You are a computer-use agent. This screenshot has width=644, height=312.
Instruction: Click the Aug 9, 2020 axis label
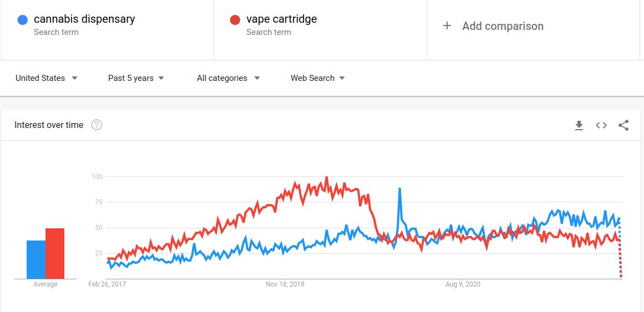click(x=463, y=284)
